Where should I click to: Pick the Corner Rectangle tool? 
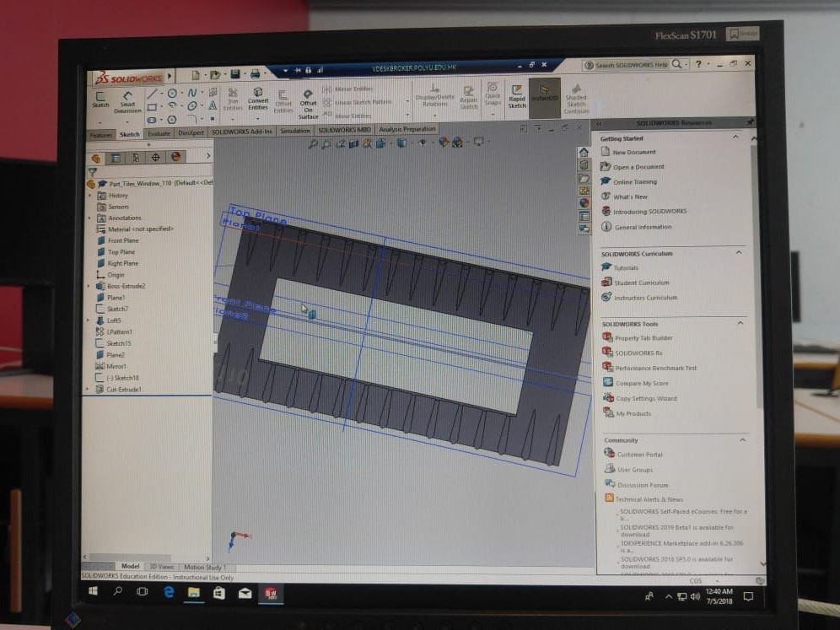click(x=152, y=107)
